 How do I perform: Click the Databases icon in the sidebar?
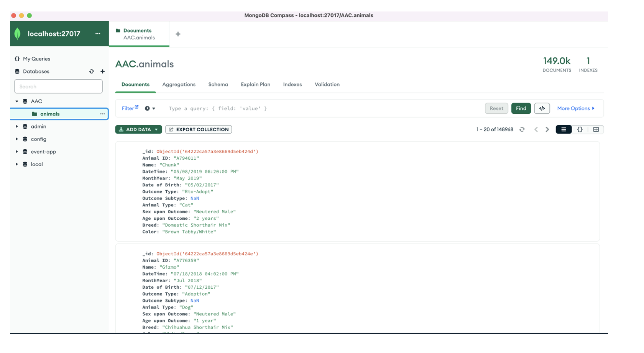coord(17,72)
